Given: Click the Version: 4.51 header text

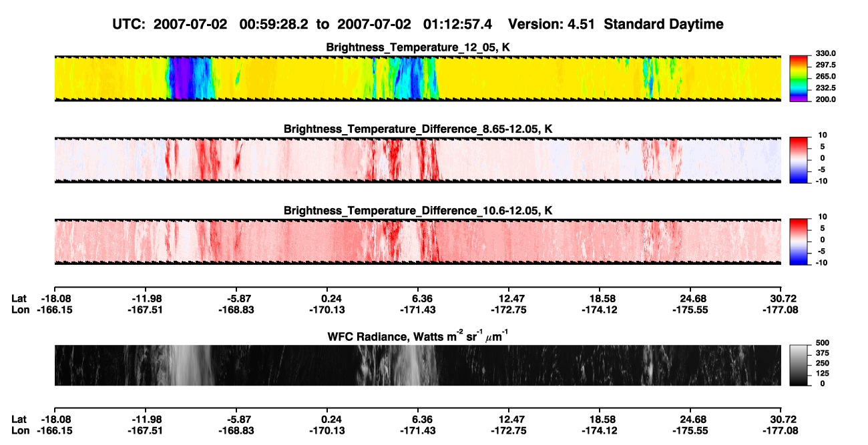Looking at the screenshot, I should click(550, 25).
